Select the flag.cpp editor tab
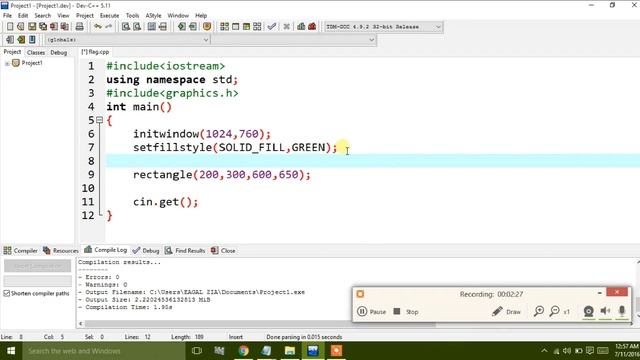Image resolution: width=640 pixels, height=360 pixels. click(x=95, y=52)
